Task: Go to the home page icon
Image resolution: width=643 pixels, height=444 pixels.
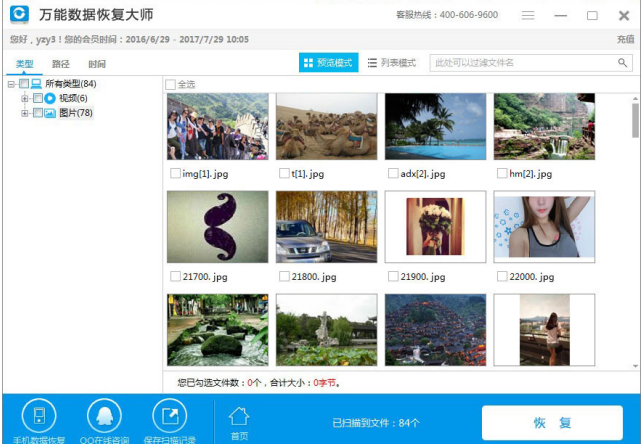Action: point(239,420)
